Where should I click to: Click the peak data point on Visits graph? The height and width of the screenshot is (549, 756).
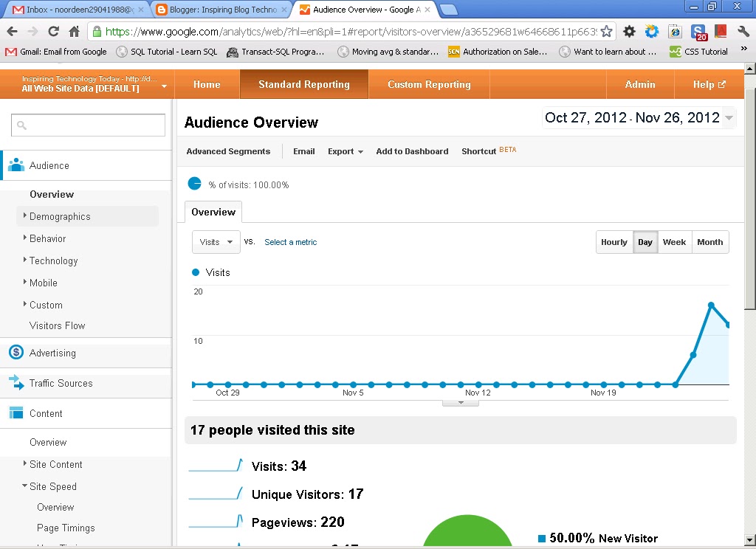[x=711, y=305]
